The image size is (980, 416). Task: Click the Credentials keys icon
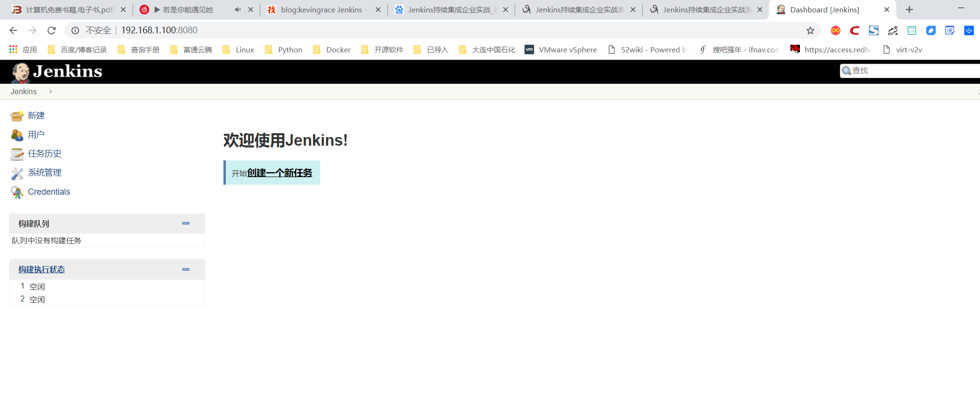[x=17, y=192]
